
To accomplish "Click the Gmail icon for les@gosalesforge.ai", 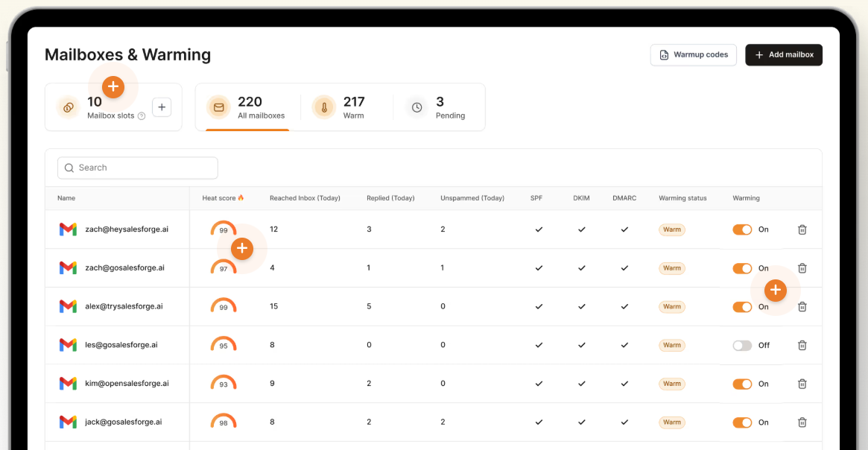I will point(68,345).
